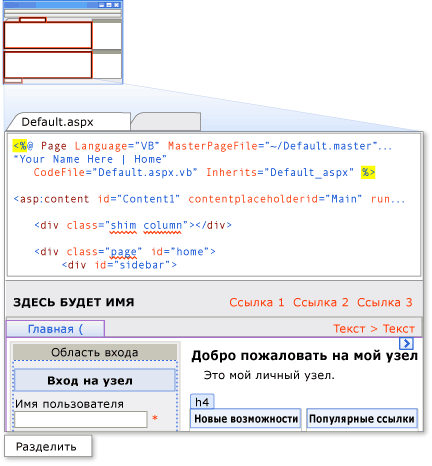This screenshot has width=432, height=466.
Task: Click the Имя пользователя label
Action: (69, 404)
